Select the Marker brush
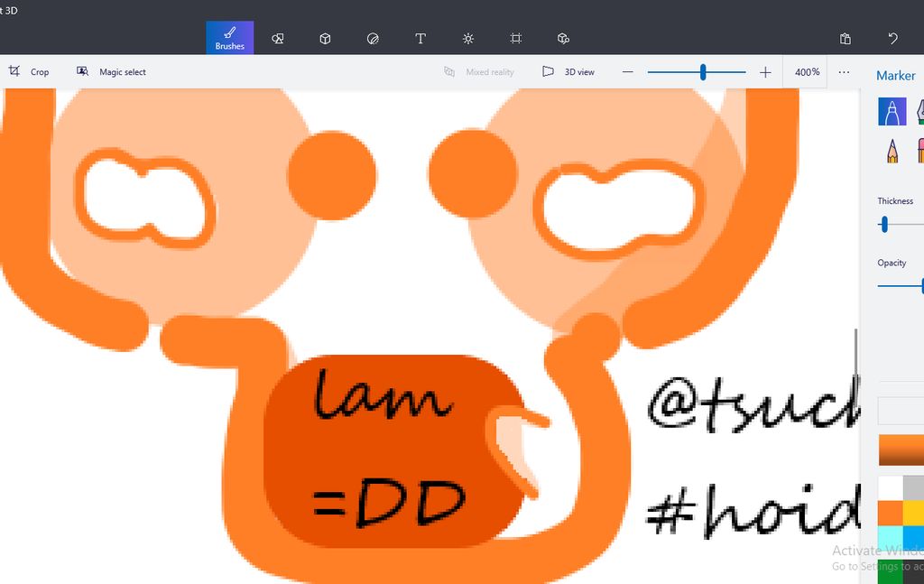This screenshot has height=584, width=924. 892,111
